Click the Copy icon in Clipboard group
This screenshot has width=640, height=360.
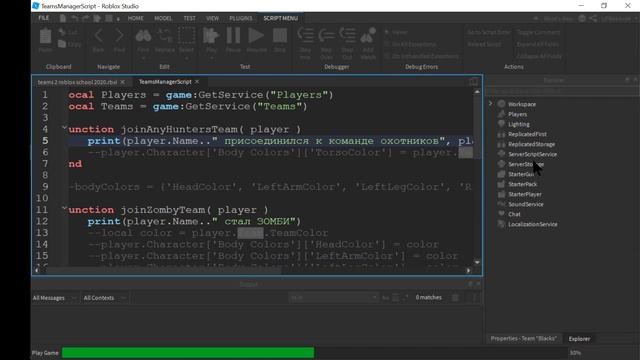[x=62, y=44]
